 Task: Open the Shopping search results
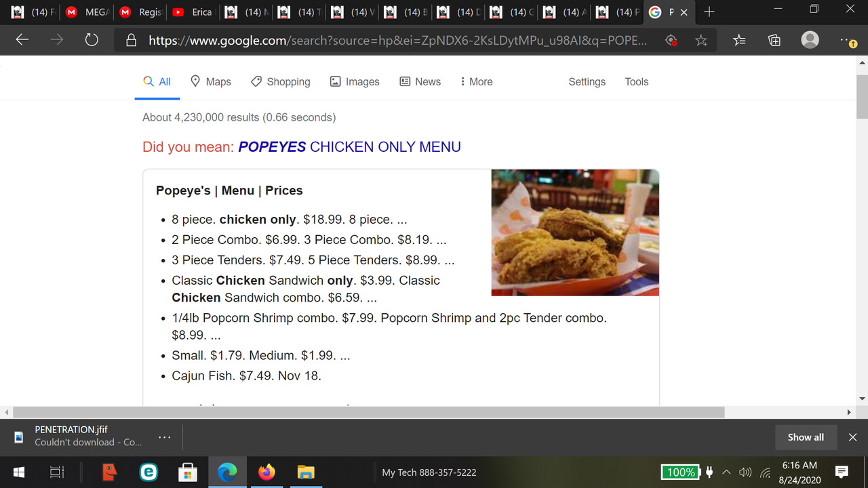coord(280,81)
